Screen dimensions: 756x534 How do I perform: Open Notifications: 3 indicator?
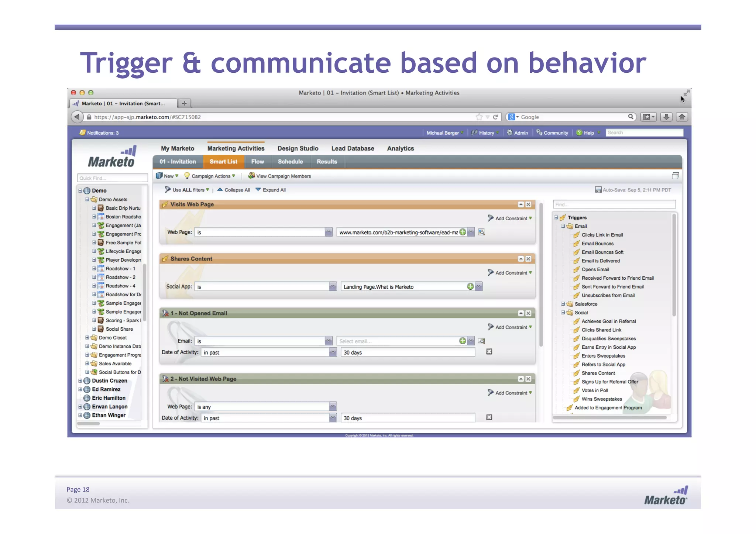tap(99, 133)
